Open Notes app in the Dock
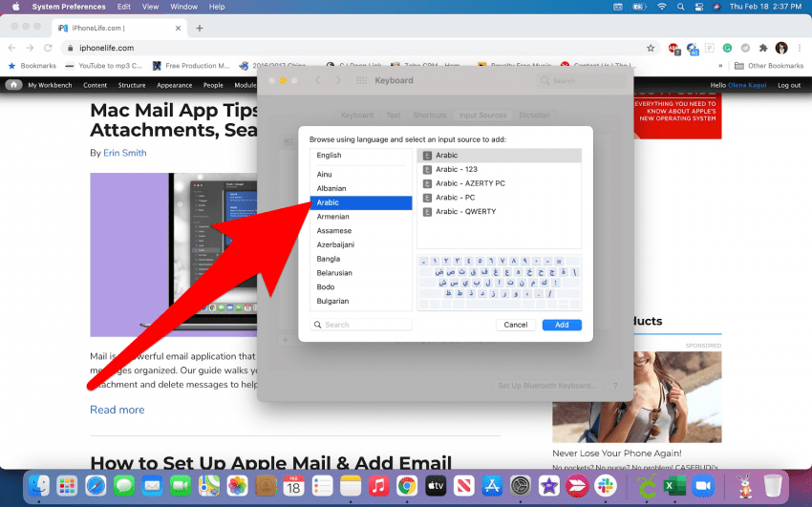812x507 pixels. coord(351,486)
